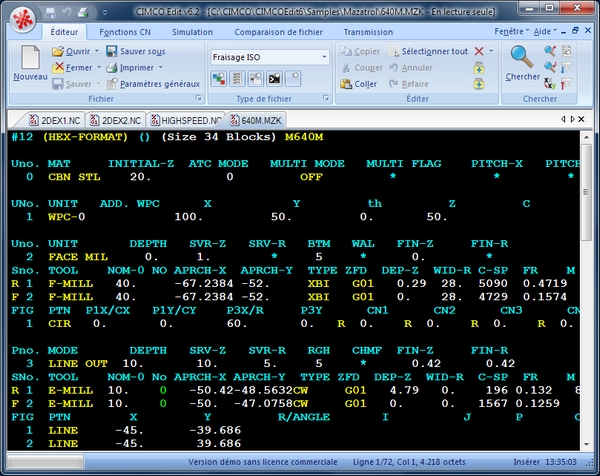Click the quick access print icon
This screenshot has width=600, height=476.
point(83,13)
